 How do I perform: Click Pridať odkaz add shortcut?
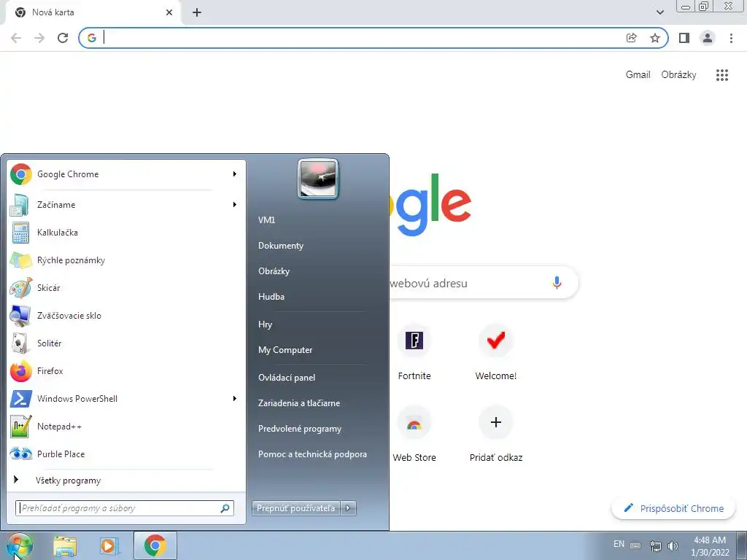coord(496,433)
